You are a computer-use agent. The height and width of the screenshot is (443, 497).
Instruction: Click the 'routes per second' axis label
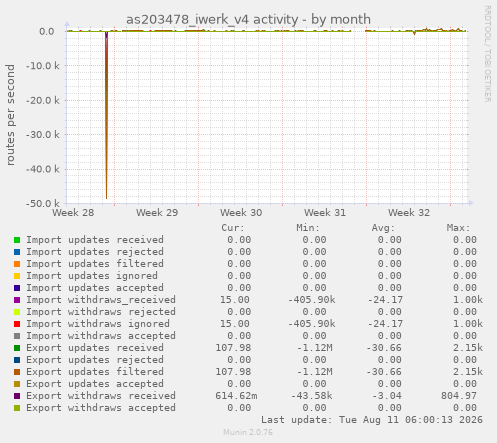tap(10, 115)
